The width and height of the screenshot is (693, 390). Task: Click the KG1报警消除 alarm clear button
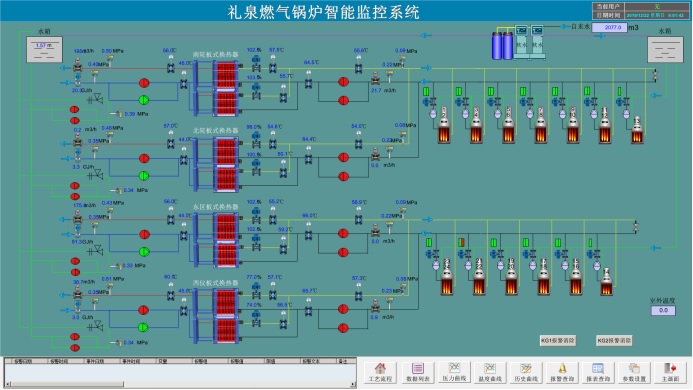click(x=558, y=340)
